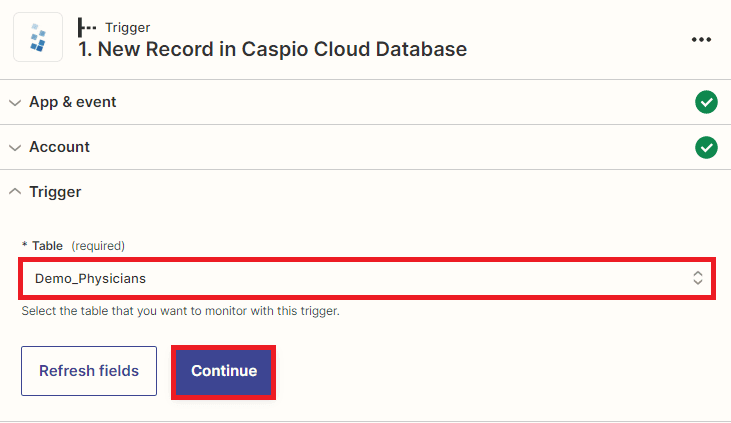Viewport: 731px width, 423px height.
Task: Click the Refresh fields button
Action: 89,371
